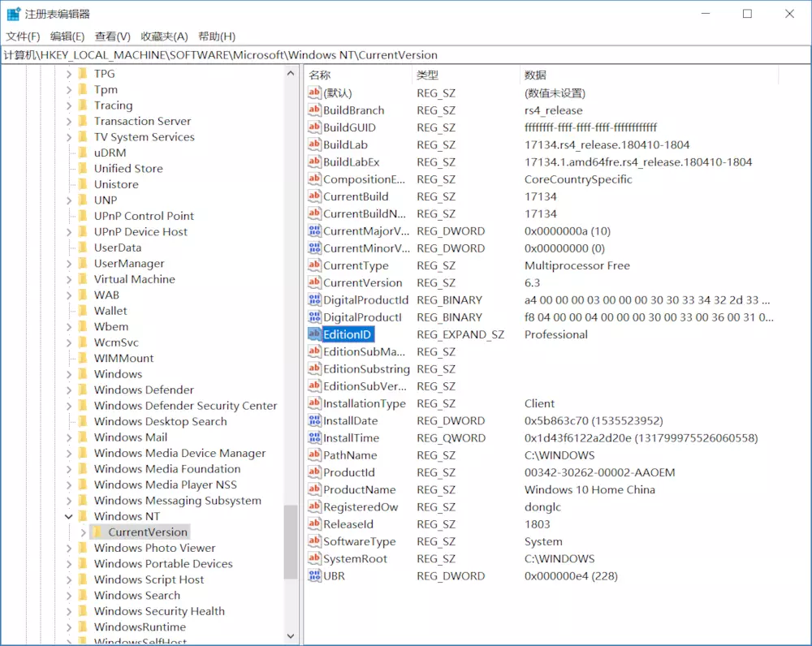Viewport: 812px width, 646px height.
Task: Select the SoftwareType value name
Action: click(x=360, y=541)
